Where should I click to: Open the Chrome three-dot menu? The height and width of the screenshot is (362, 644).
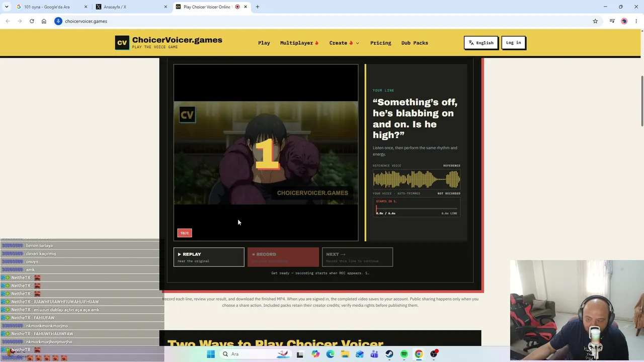click(636, 21)
